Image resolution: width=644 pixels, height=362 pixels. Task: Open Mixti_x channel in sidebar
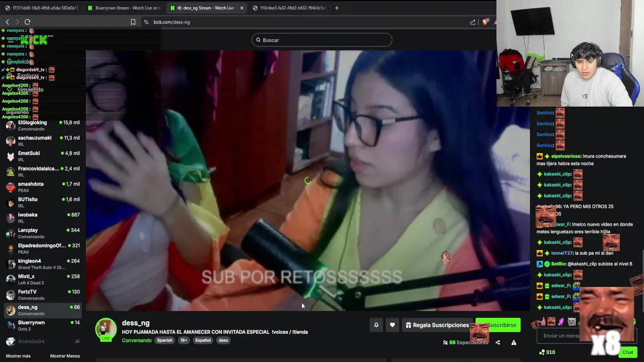coord(43,279)
